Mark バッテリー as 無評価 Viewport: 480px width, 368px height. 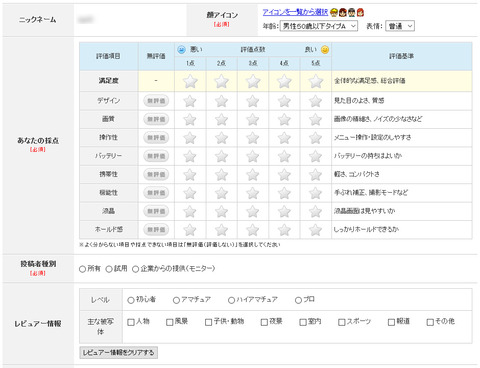pyautogui.click(x=156, y=156)
